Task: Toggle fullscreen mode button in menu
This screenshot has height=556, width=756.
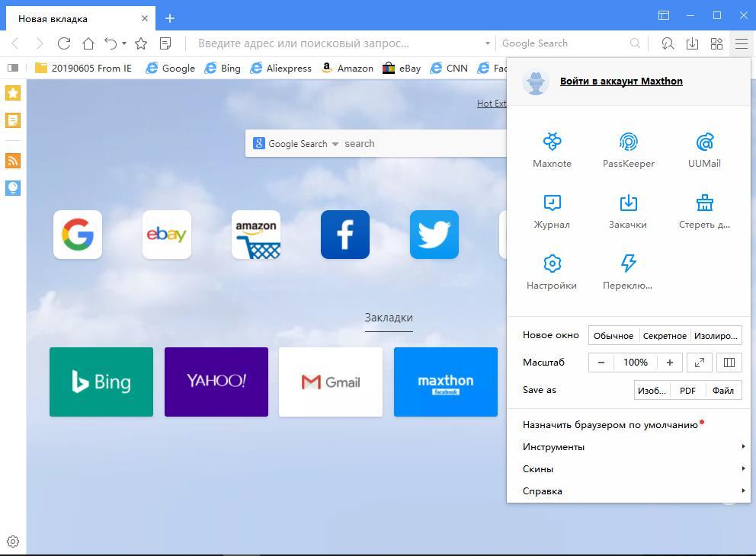Action: [700, 363]
